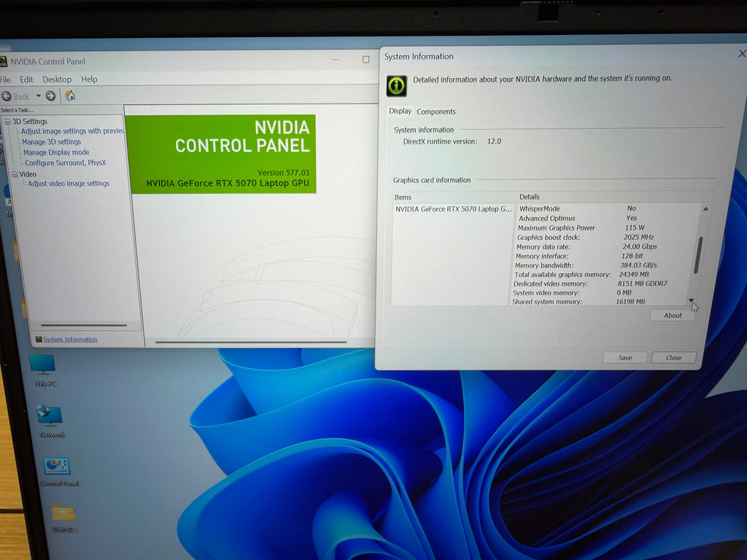The height and width of the screenshot is (560, 747).
Task: Open the Edit menu
Action: 26,79
